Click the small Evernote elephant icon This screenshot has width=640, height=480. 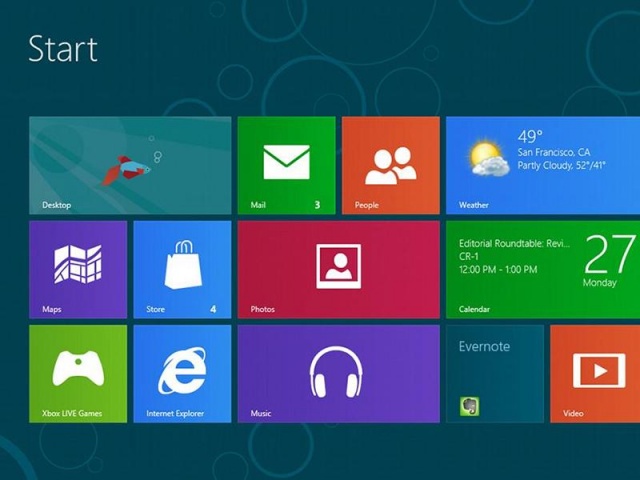click(467, 406)
